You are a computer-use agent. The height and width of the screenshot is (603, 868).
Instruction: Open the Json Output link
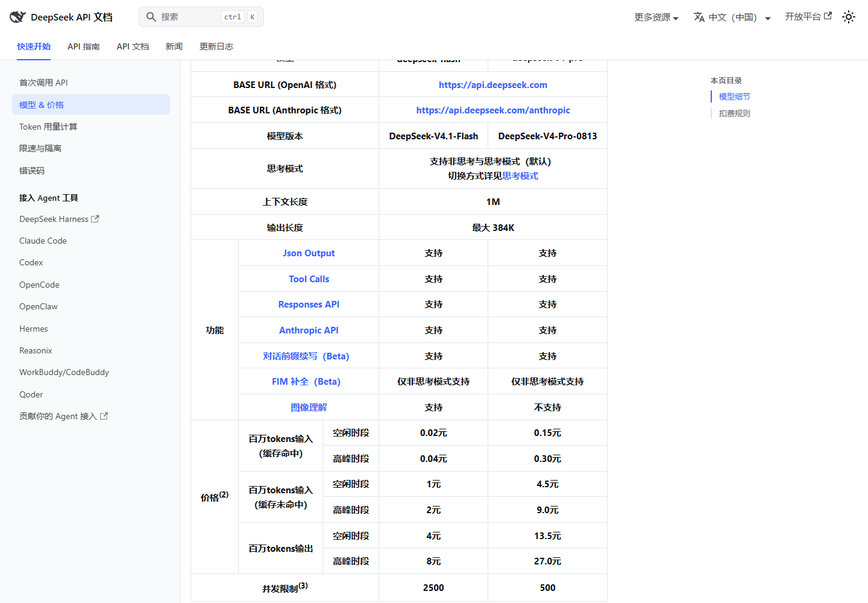click(x=309, y=253)
